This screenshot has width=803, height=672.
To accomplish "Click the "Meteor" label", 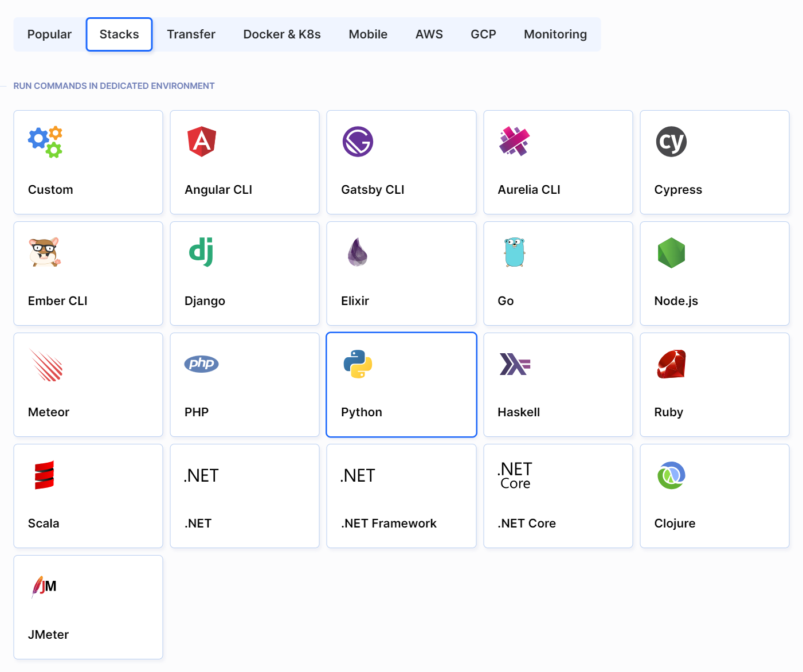I will [x=49, y=412].
